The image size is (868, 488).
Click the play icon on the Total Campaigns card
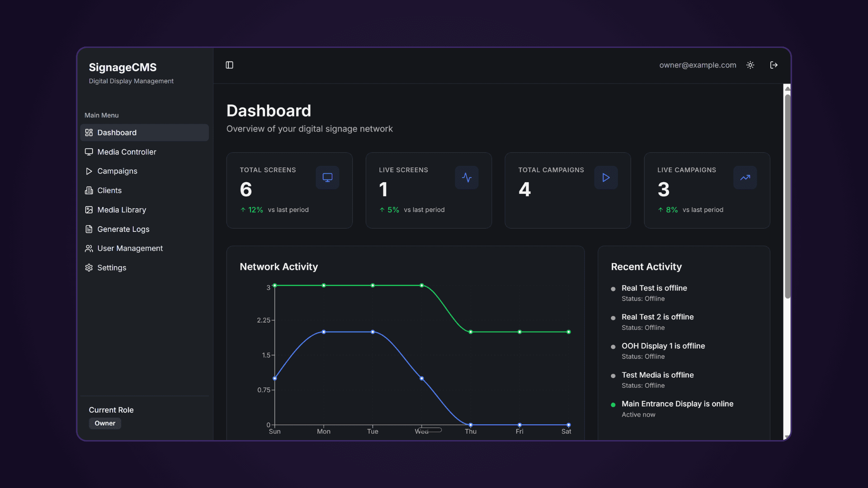tap(606, 177)
